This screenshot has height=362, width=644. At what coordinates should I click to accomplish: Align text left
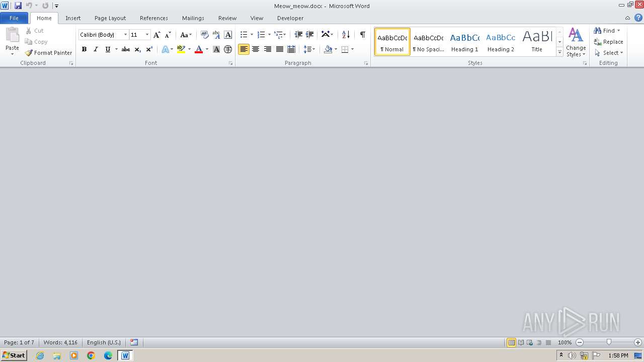tap(244, 49)
